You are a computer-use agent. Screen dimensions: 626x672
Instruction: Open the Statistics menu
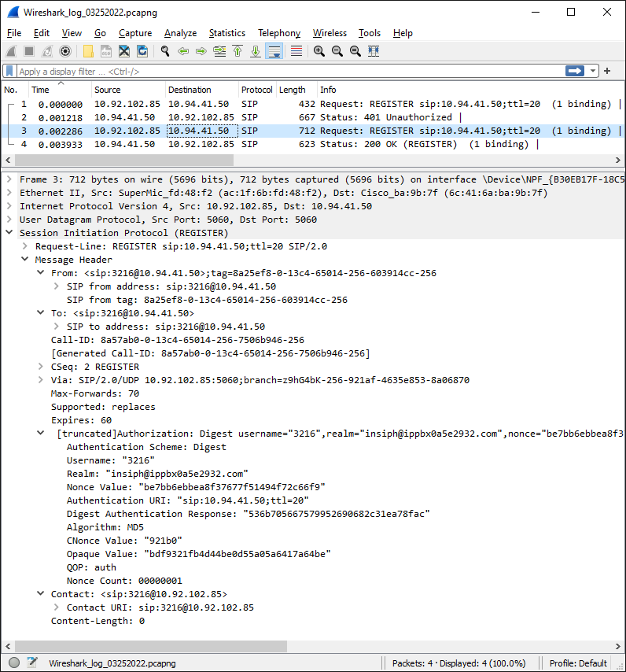pyautogui.click(x=227, y=33)
